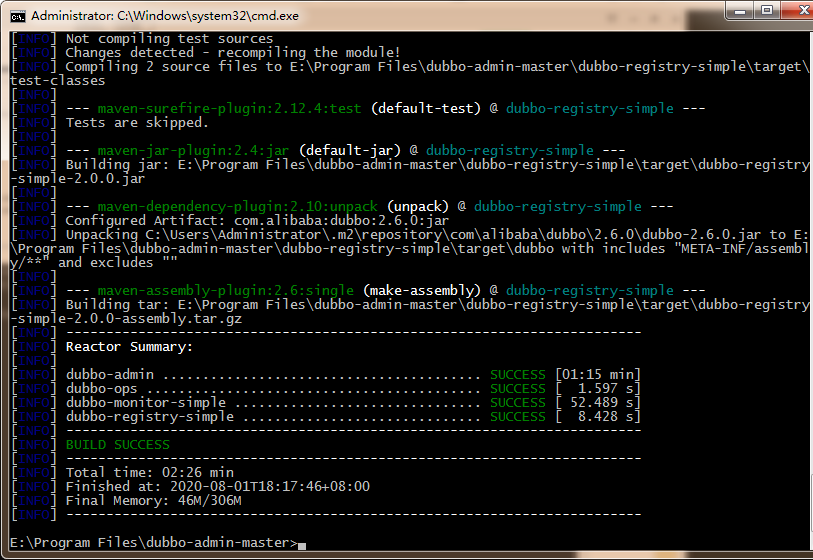Click the window title 'Administrator: C:\Windows\system32\cmd.exe'
The image size is (813, 560).
[165, 16]
